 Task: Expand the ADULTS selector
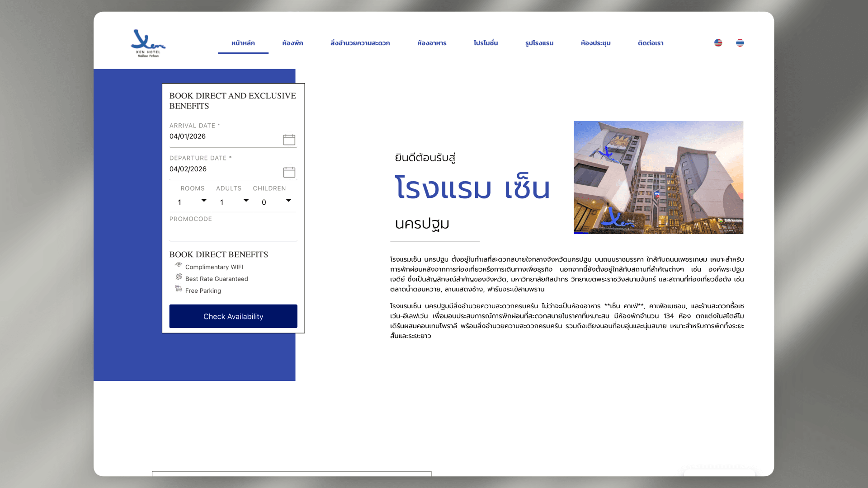tap(245, 202)
